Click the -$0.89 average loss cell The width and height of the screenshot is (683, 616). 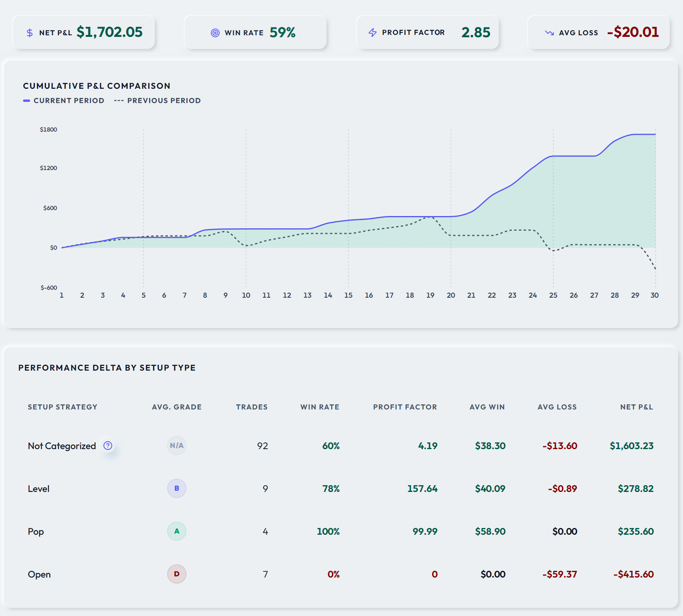coord(562,489)
